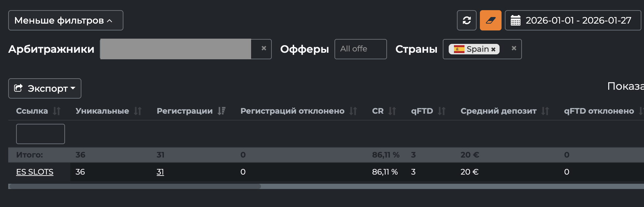Sort table by Уникальные column
644x207 pixels.
[x=138, y=111]
